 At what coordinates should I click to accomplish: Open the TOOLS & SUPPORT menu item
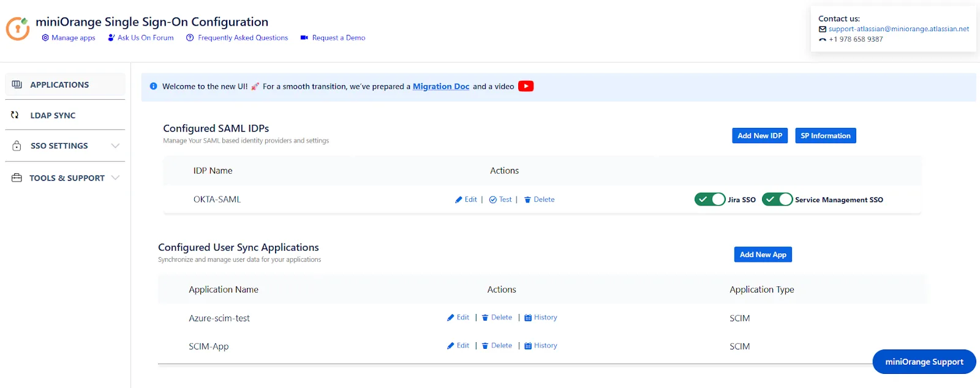point(65,178)
